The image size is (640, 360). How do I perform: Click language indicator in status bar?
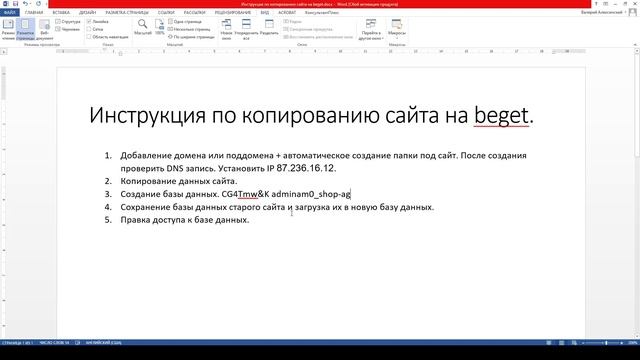[103, 343]
